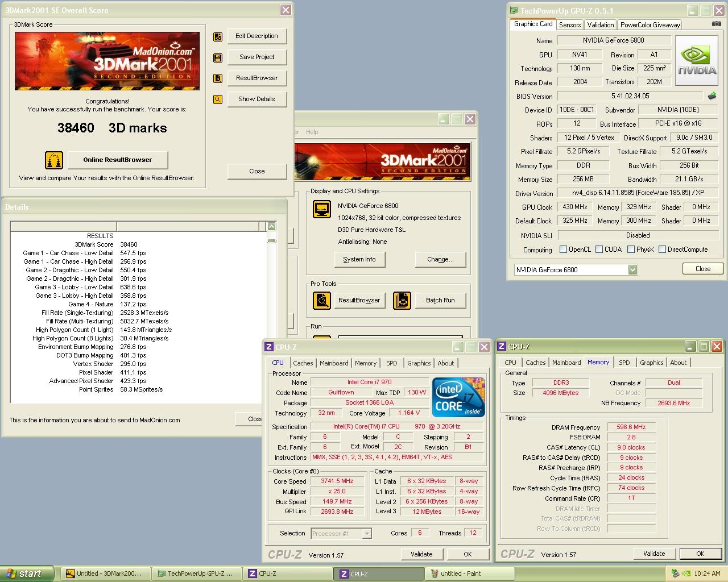Click the Core Speed 3741.5 MHz value
The width and height of the screenshot is (728, 582).
coord(337,481)
